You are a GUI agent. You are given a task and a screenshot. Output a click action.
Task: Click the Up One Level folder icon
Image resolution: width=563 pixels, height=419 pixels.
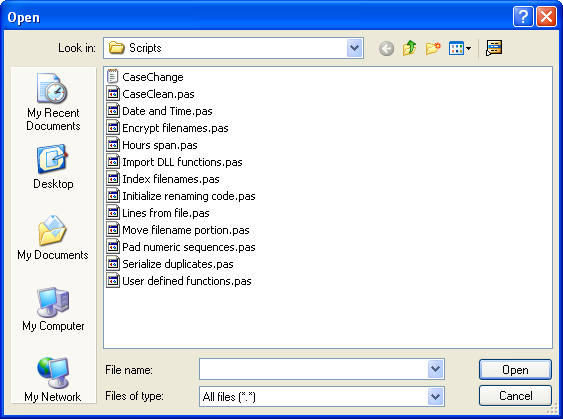409,48
